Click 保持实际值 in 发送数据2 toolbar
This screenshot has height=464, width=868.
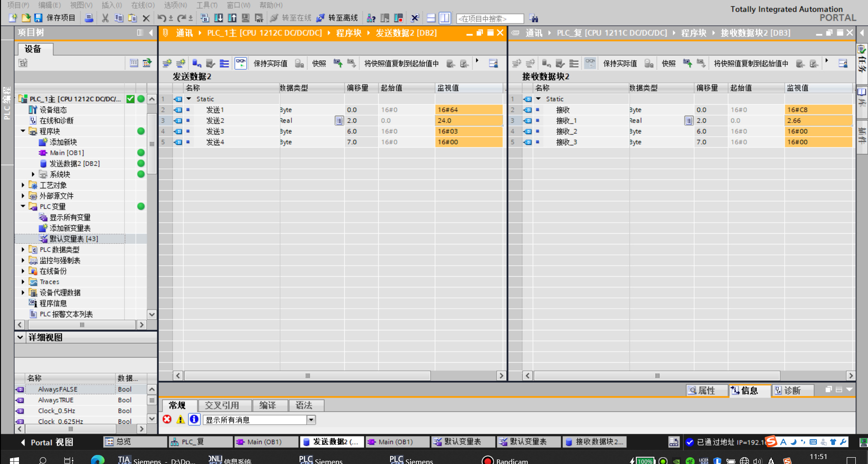coord(270,63)
